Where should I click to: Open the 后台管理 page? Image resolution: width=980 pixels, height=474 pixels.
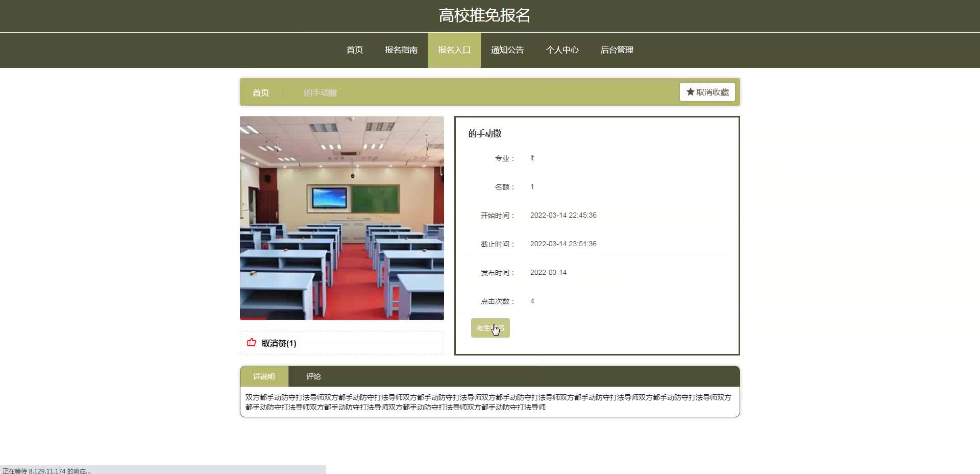617,50
